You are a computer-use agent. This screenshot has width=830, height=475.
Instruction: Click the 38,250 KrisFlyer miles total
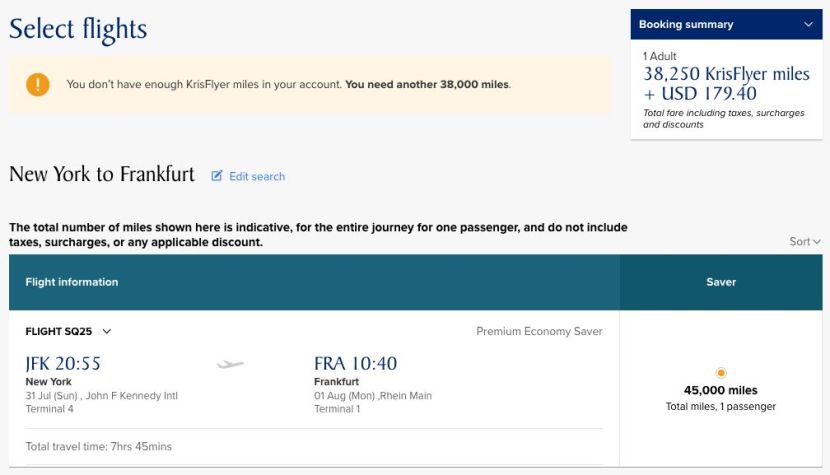tap(726, 74)
